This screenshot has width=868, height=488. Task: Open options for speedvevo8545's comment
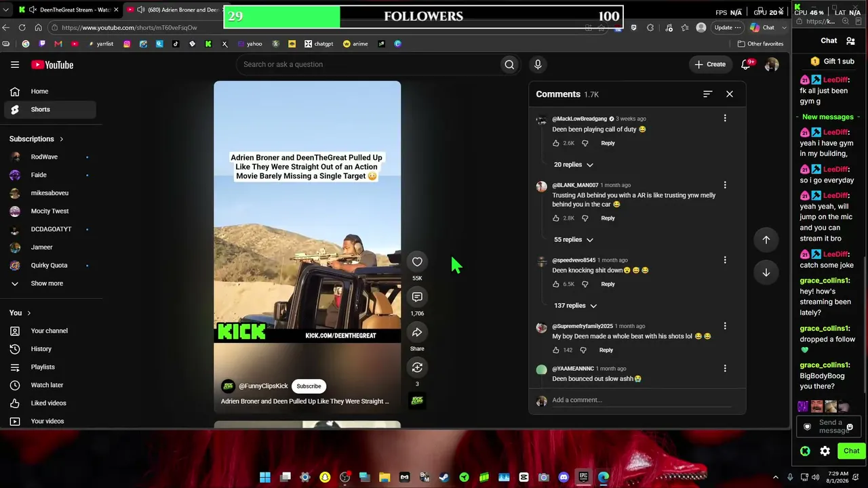coord(725,260)
